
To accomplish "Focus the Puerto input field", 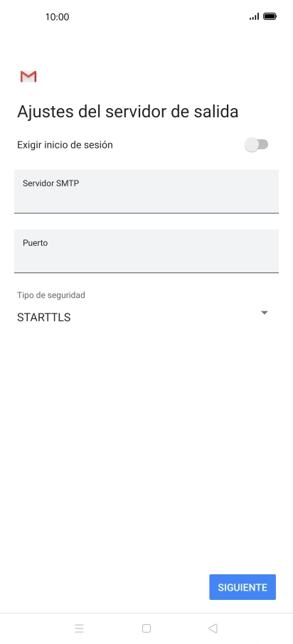I will click(x=146, y=251).
